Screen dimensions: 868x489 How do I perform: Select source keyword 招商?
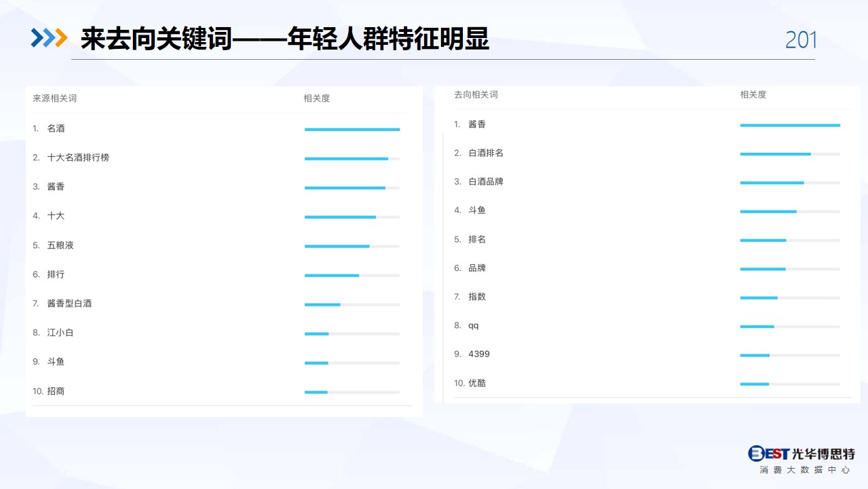[x=56, y=391]
